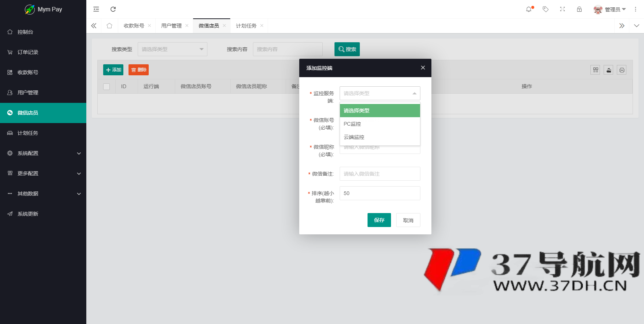644x324 pixels.
Task: Click the print table icon
Action: pyautogui.click(x=622, y=70)
